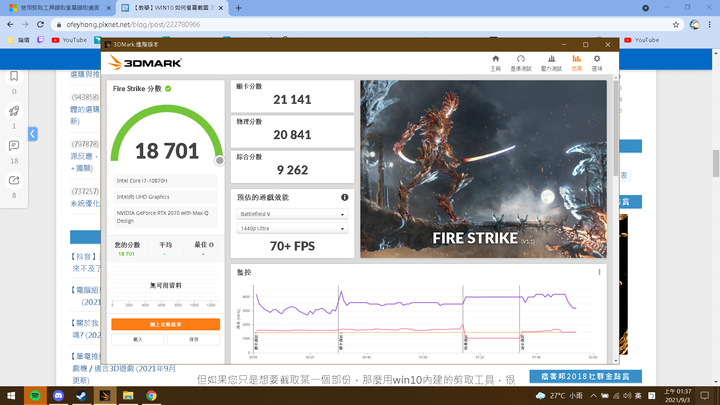
Task: Open the Chrome profile avatar
Action: [695, 25]
